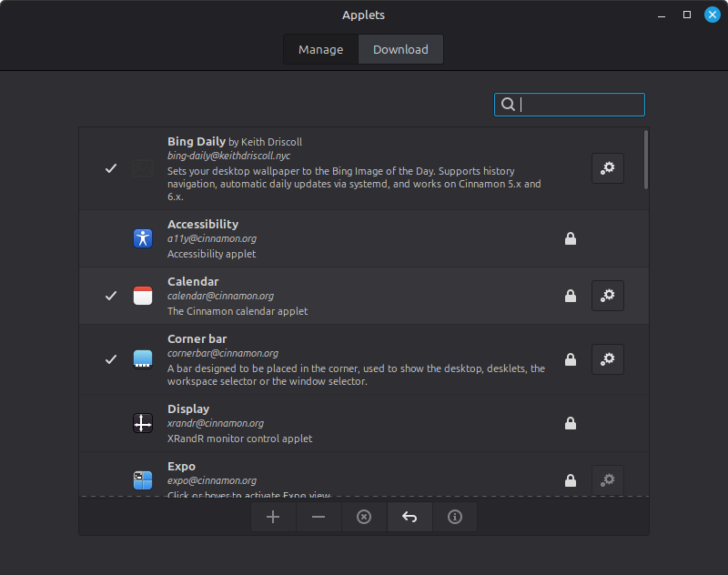Click the Expo applet icon

tap(143, 480)
